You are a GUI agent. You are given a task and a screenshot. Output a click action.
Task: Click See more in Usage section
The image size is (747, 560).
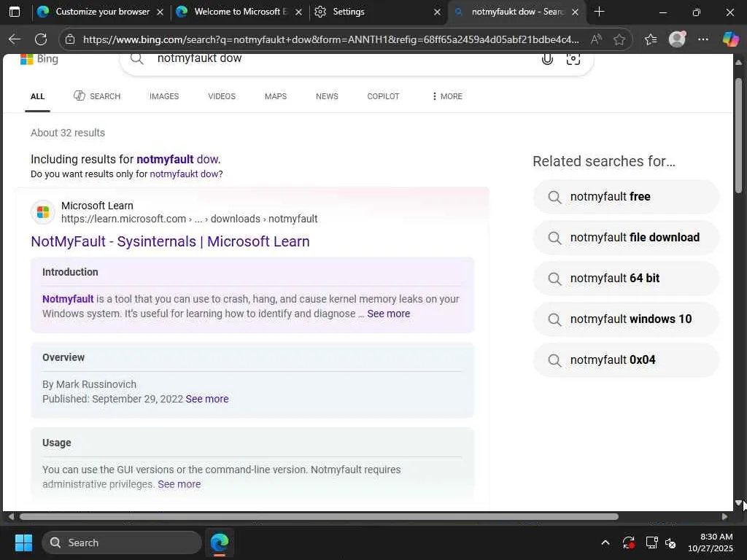[179, 484]
